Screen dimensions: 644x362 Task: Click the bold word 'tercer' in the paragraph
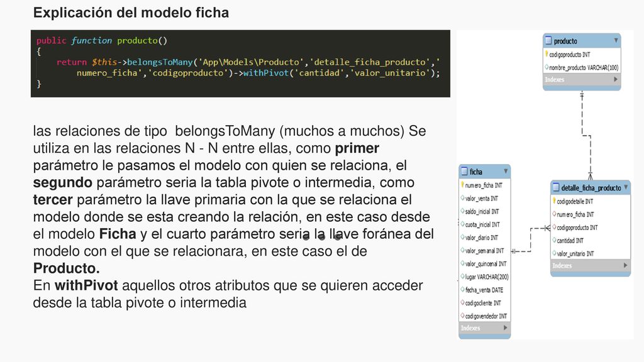53,200
